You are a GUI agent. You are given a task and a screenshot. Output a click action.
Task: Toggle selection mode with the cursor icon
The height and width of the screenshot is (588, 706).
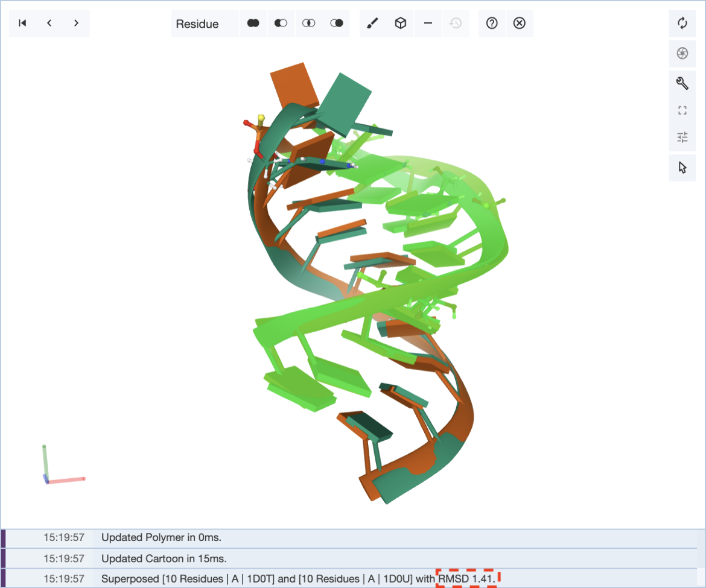(682, 168)
